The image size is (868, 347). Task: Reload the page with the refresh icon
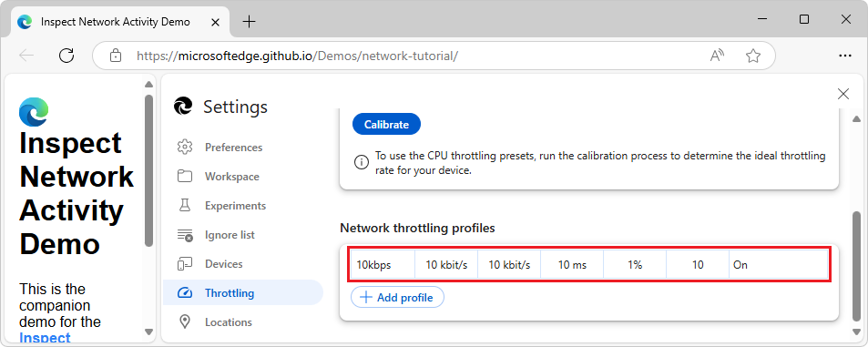(66, 56)
